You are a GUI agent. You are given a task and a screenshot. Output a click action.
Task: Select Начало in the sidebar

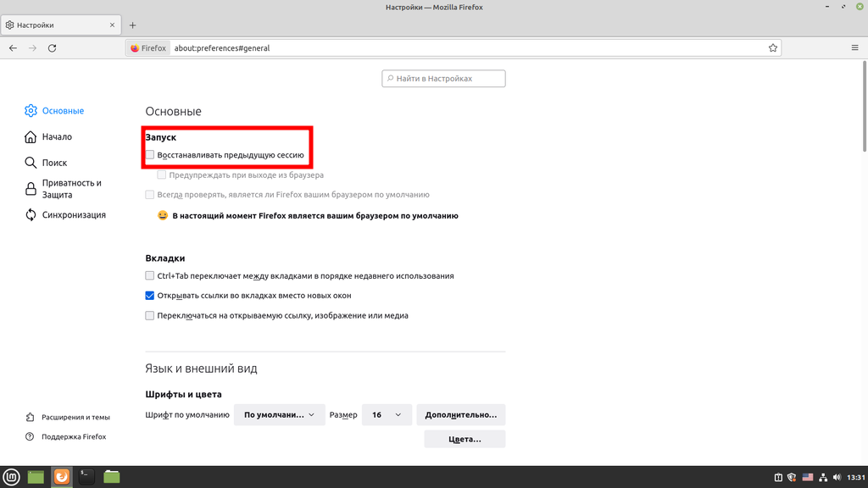point(57,136)
